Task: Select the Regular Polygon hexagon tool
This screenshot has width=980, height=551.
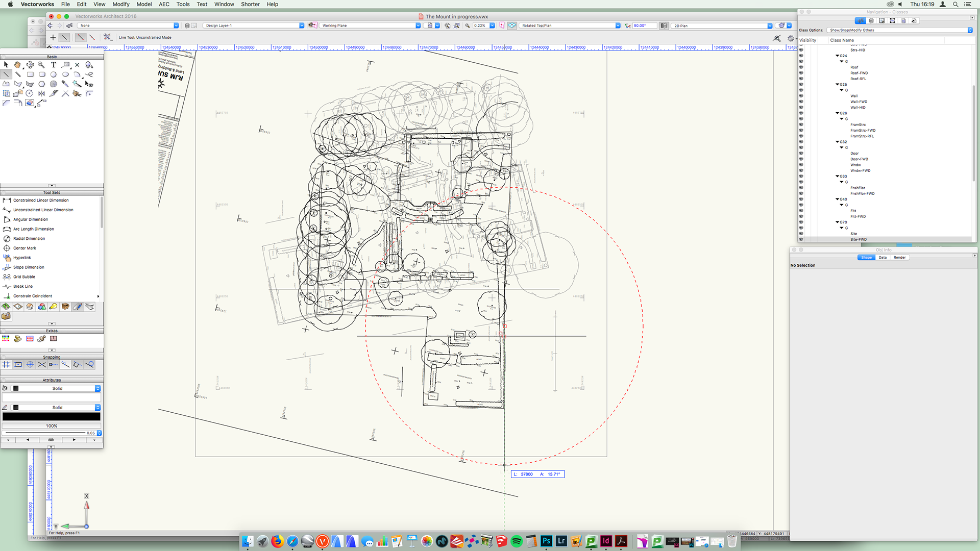Action: click(42, 84)
